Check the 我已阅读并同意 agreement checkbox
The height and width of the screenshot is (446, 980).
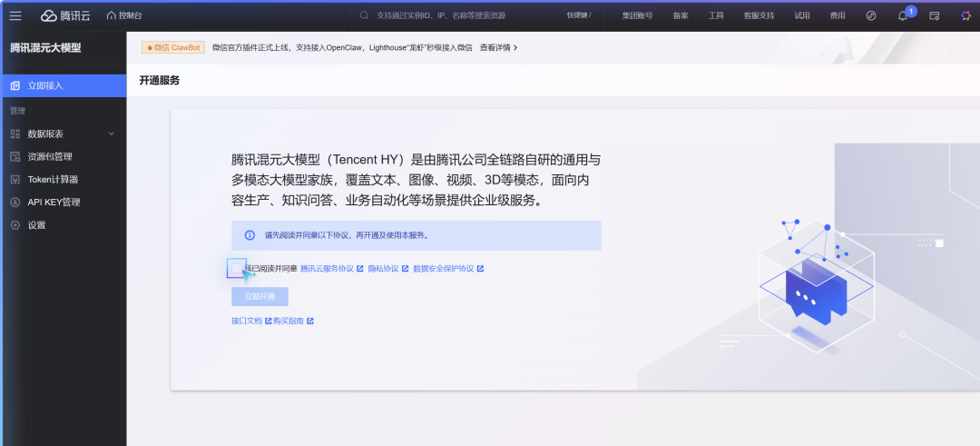coord(237,269)
